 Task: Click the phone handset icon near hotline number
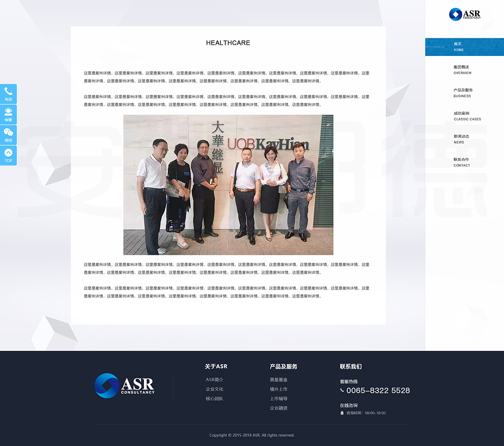coord(342,391)
